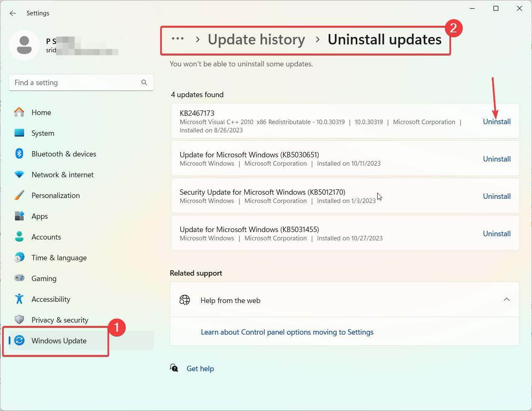Screen dimensions: 532x411
Task: Open Learn about Control panel options link
Action: coord(287,332)
